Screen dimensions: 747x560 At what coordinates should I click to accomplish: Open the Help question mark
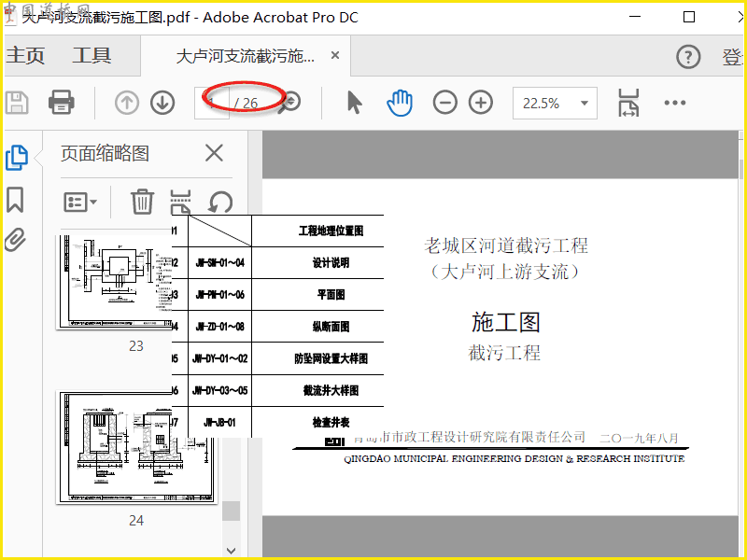click(688, 57)
